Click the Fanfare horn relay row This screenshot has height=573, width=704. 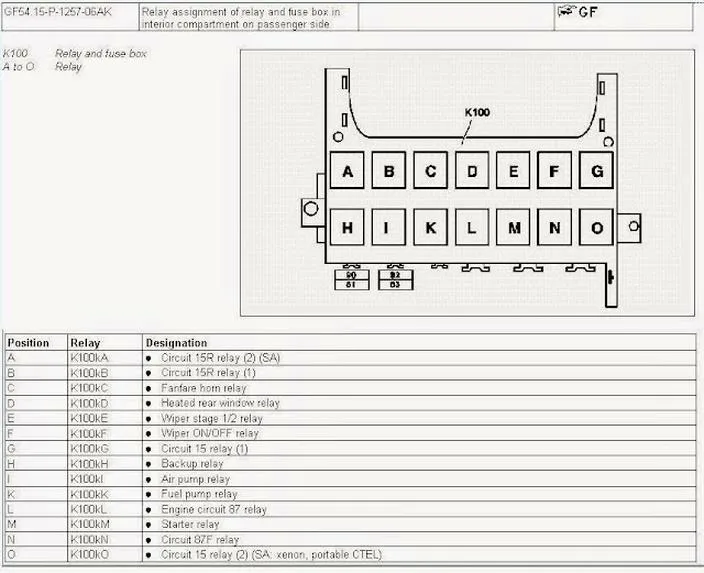351,388
